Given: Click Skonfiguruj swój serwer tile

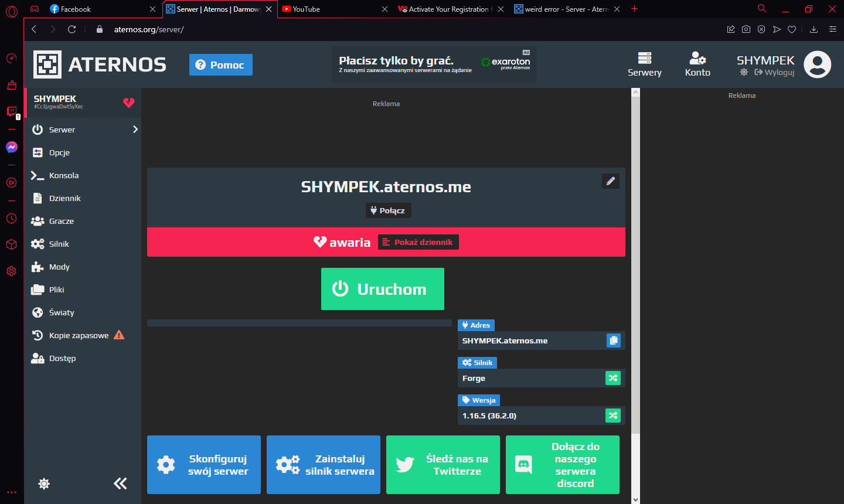Looking at the screenshot, I should click(x=204, y=465).
